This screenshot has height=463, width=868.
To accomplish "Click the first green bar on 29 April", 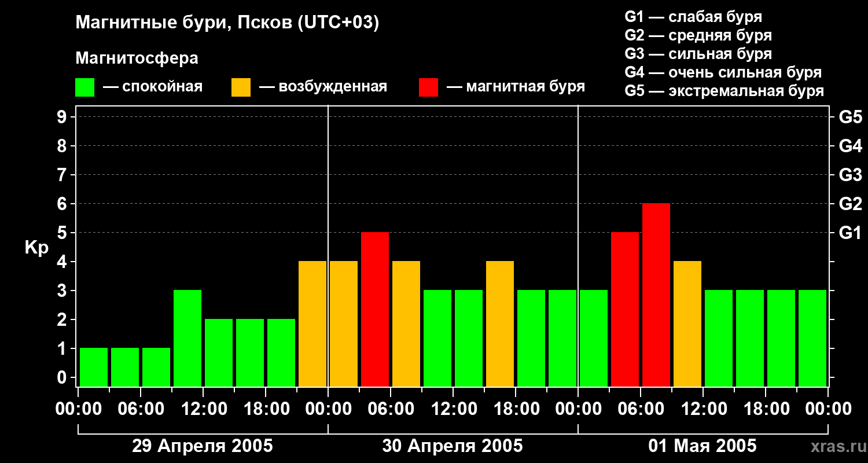I will point(94,367).
